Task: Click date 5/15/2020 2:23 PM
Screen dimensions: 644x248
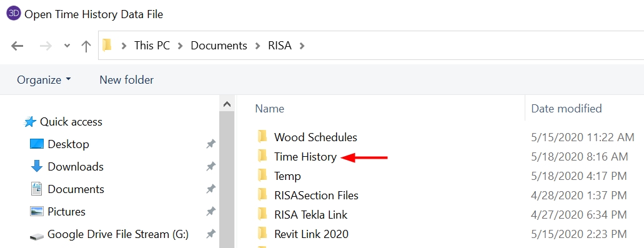Action: [x=578, y=234]
